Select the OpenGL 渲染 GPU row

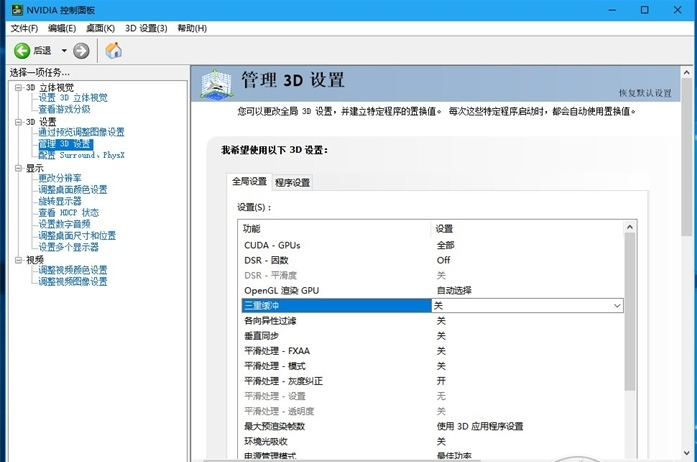coord(432,291)
